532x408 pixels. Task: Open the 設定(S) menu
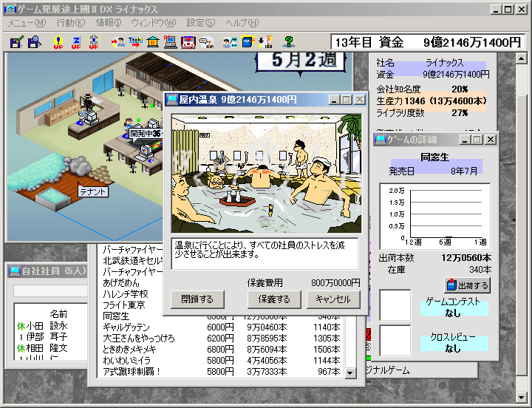point(200,23)
